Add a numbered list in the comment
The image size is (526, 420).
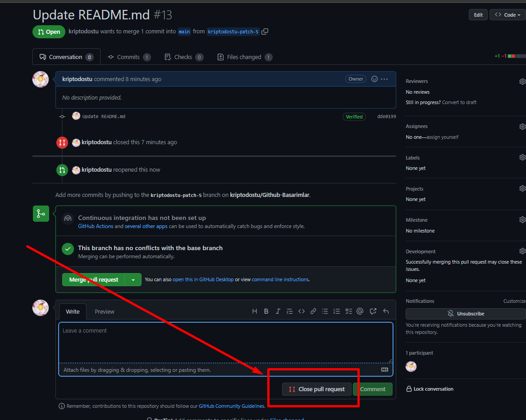337,311
